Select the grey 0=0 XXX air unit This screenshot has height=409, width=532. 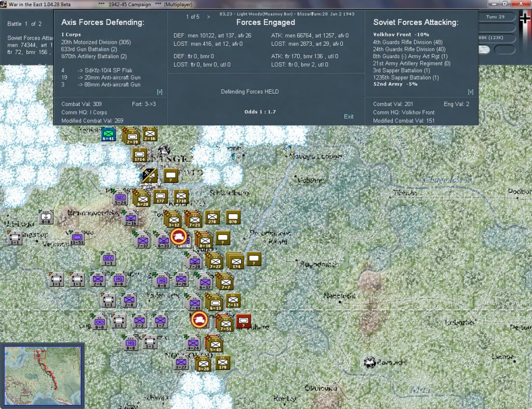tap(46, 217)
